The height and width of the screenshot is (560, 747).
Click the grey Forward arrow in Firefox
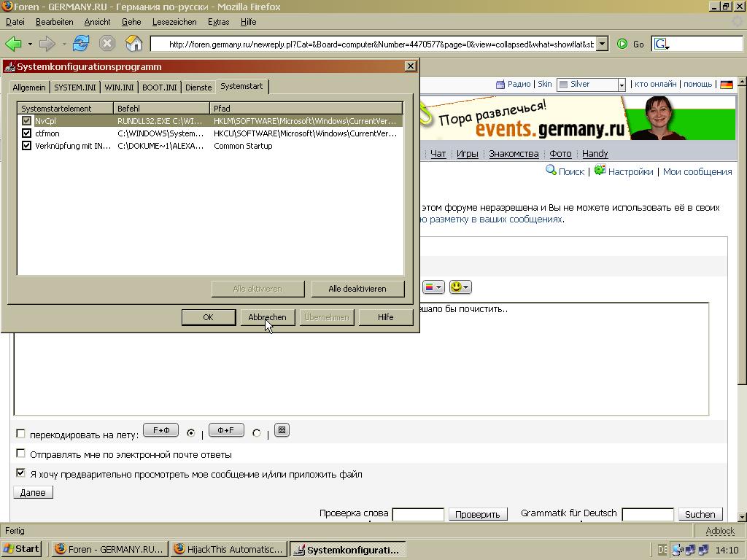47,44
